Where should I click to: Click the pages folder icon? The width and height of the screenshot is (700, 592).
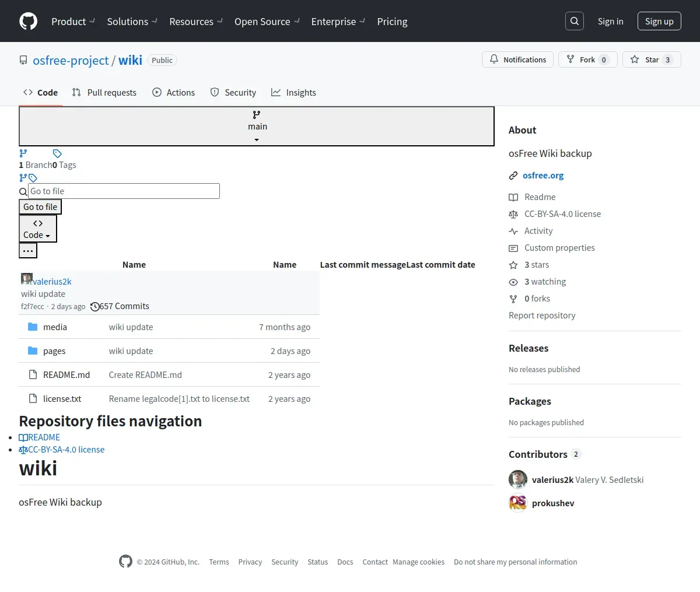click(x=33, y=351)
